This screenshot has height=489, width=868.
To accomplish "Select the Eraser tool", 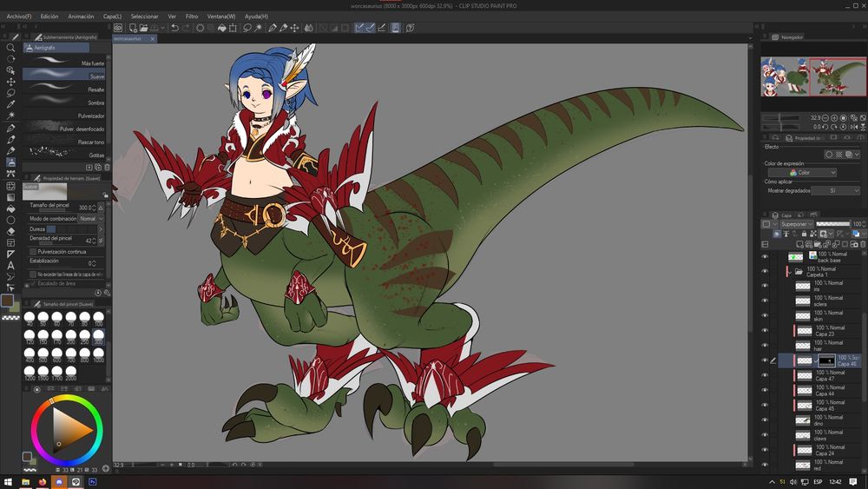I will click(10, 231).
